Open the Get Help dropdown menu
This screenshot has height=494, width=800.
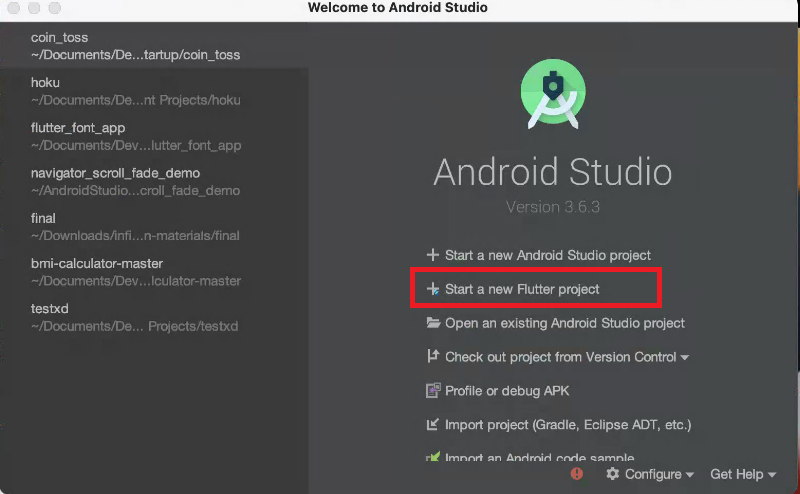(743, 474)
